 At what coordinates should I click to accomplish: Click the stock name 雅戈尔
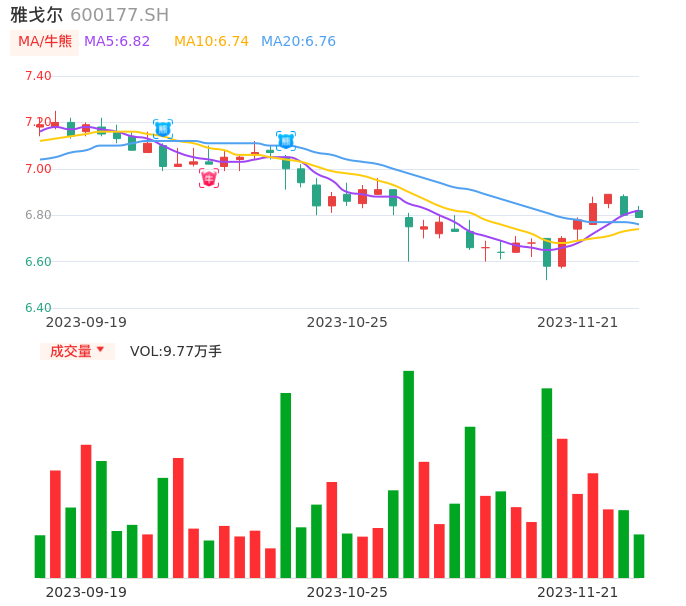(36, 15)
